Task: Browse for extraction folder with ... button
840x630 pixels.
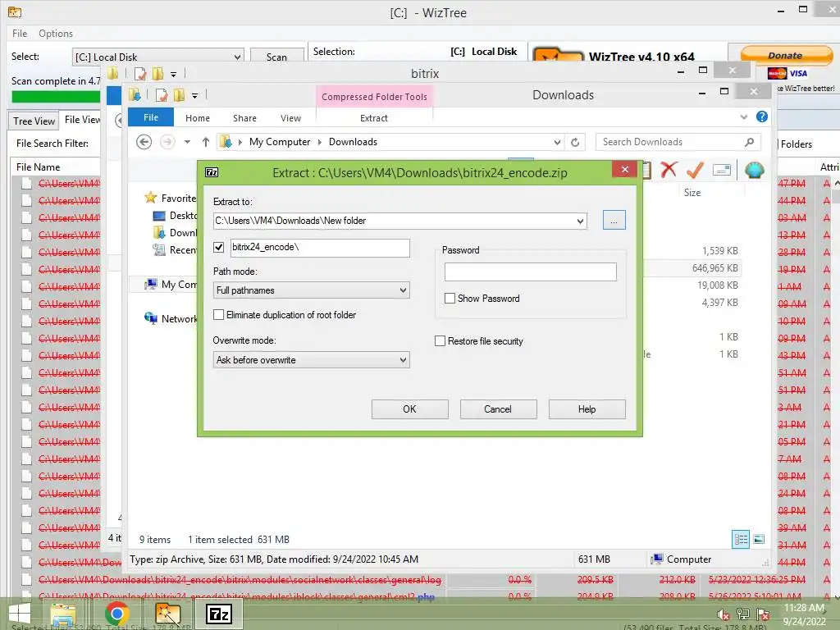Action: click(614, 221)
